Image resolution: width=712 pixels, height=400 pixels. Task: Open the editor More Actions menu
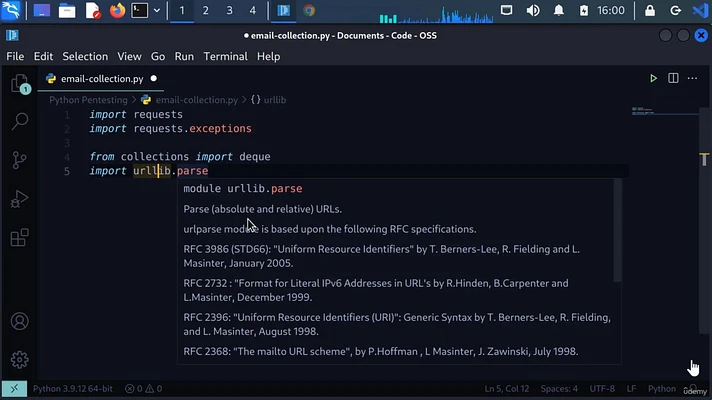(x=694, y=78)
